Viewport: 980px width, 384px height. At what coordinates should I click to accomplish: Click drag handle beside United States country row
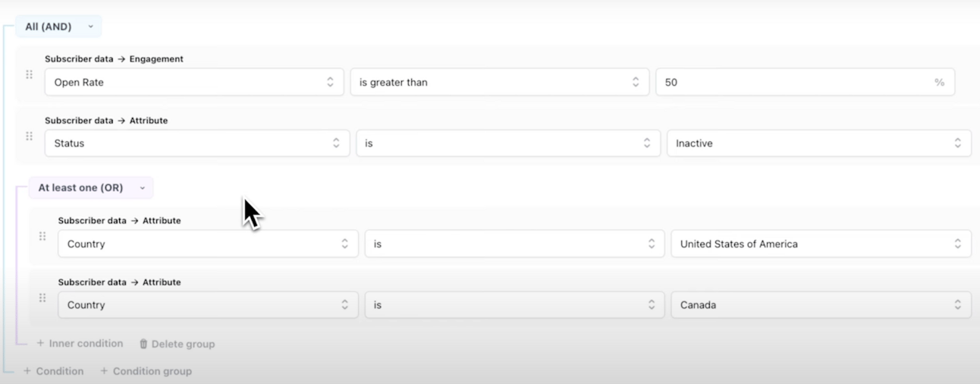point(42,236)
